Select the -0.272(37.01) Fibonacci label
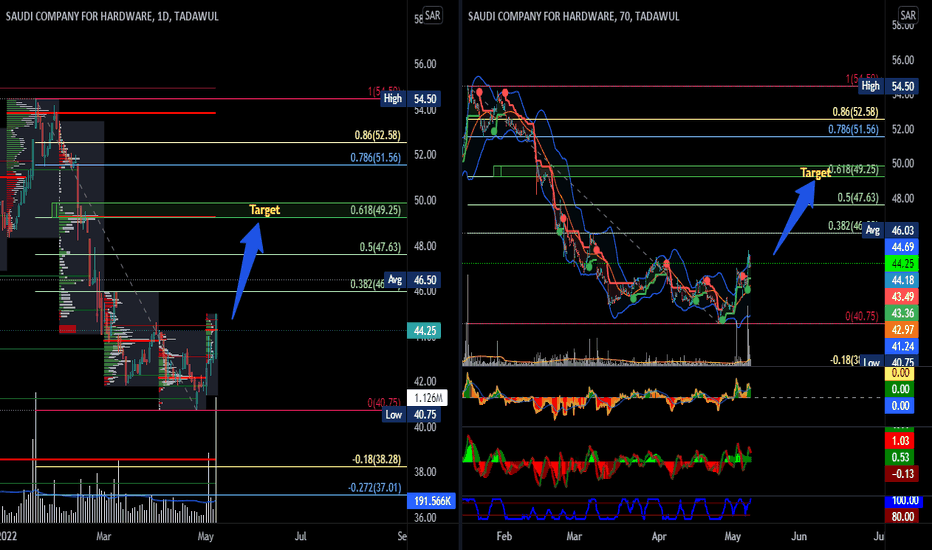The height and width of the screenshot is (550, 932). pos(374,488)
